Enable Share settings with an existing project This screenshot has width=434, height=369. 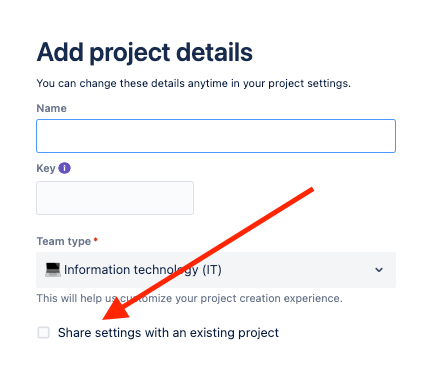(44, 332)
